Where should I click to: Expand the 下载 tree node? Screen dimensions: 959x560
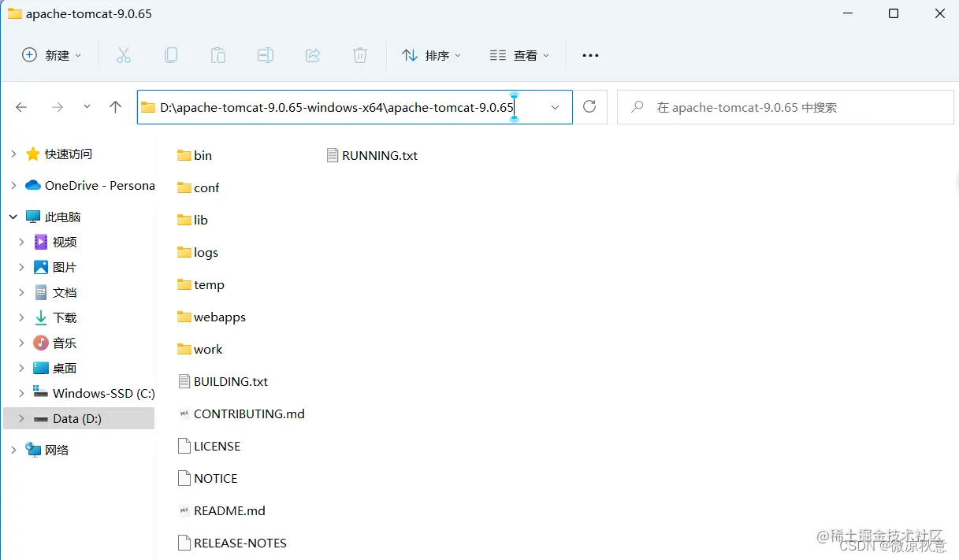[22, 317]
